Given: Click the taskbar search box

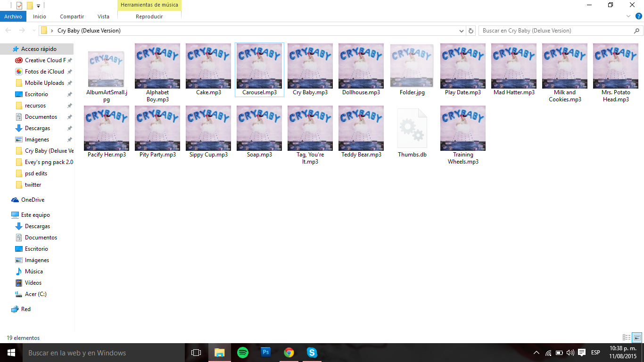Looking at the screenshot, I should [x=103, y=353].
